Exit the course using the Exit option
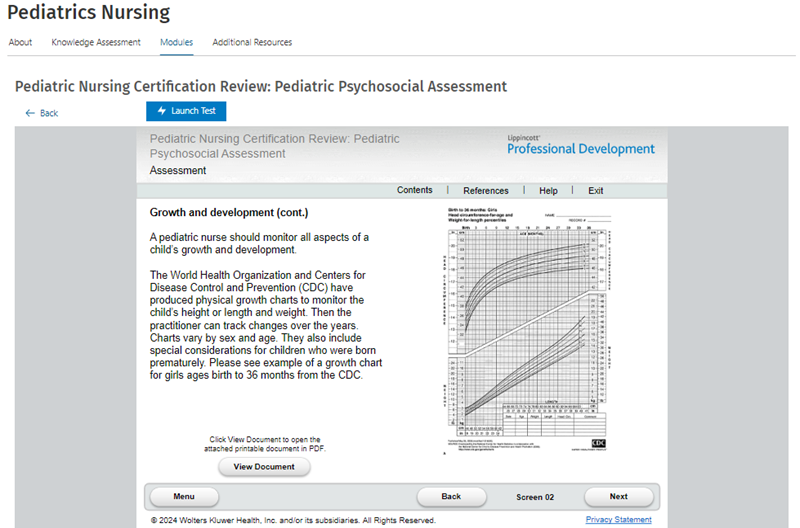Screen dimensions: 800x528 click(x=596, y=190)
